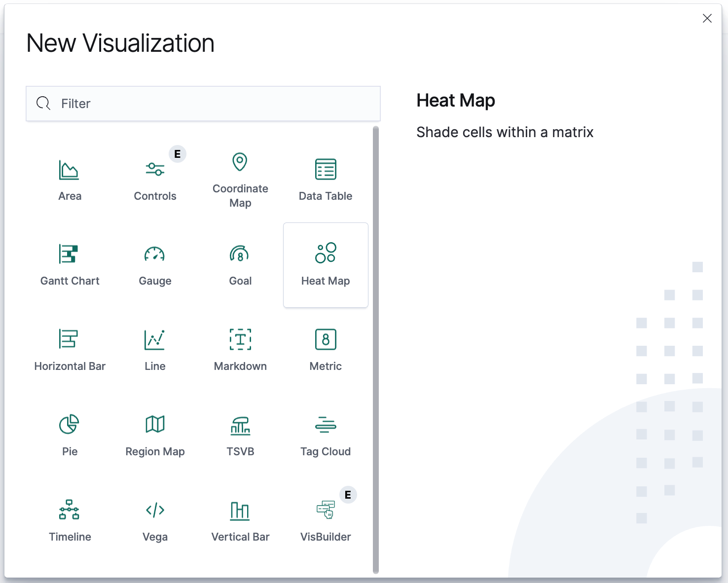
Task: Choose the TSVB visualization icon
Action: pyautogui.click(x=240, y=425)
